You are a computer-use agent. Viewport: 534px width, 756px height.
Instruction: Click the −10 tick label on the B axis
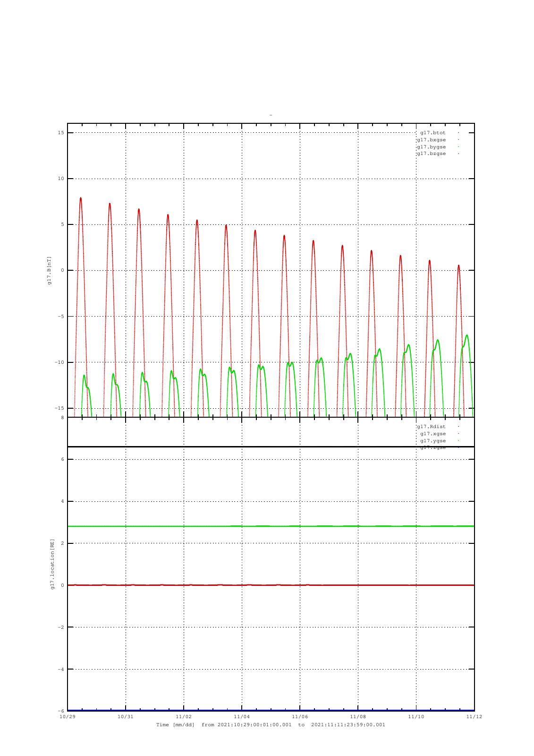pyautogui.click(x=60, y=362)
